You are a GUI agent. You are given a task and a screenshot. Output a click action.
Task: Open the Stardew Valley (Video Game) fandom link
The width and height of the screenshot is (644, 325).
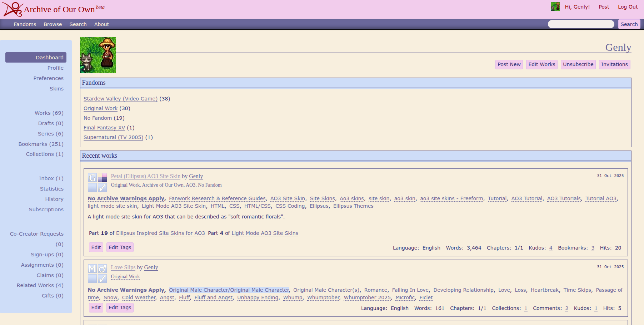pyautogui.click(x=120, y=99)
